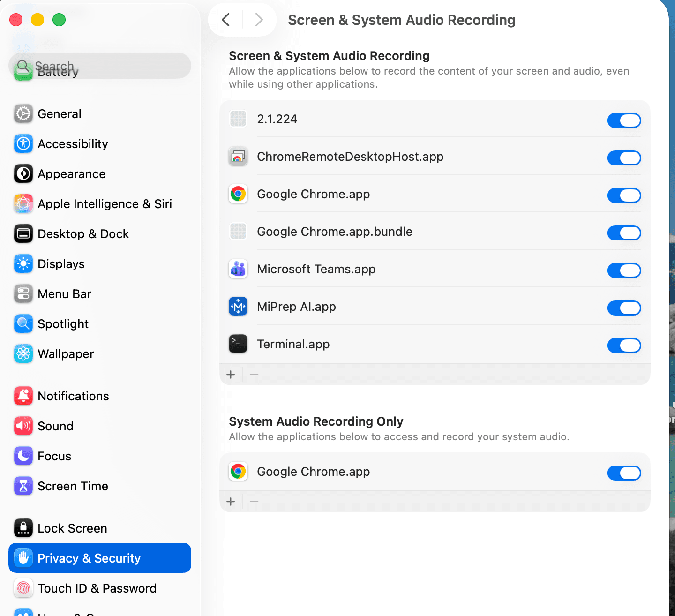The height and width of the screenshot is (616, 675).
Task: Toggle Google Chrome.app screen recording switch
Action: 624,195
